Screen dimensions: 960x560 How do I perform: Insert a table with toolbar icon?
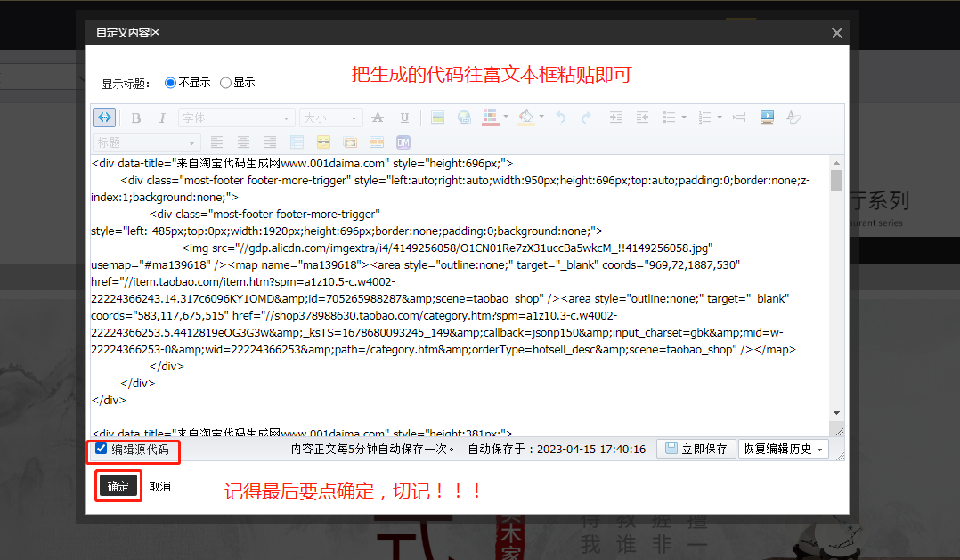[297, 142]
